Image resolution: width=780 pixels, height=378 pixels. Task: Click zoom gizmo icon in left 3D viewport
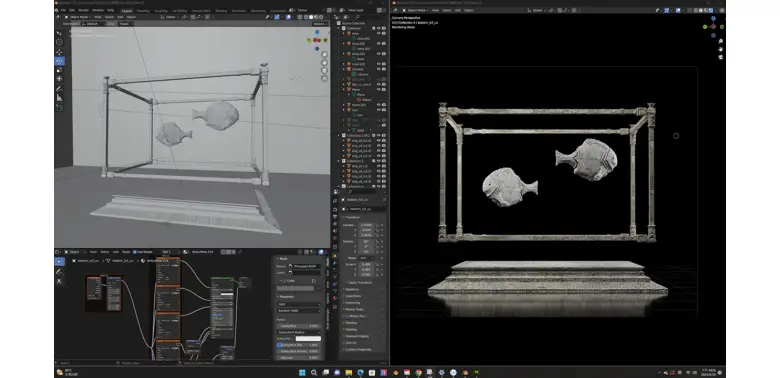[x=324, y=54]
